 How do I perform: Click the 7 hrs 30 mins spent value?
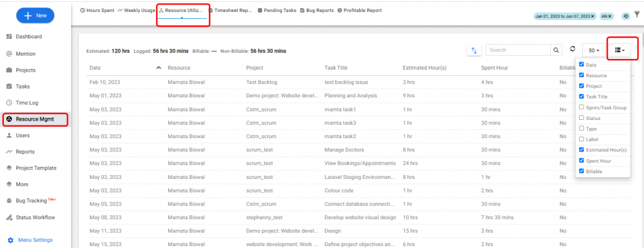point(497,217)
